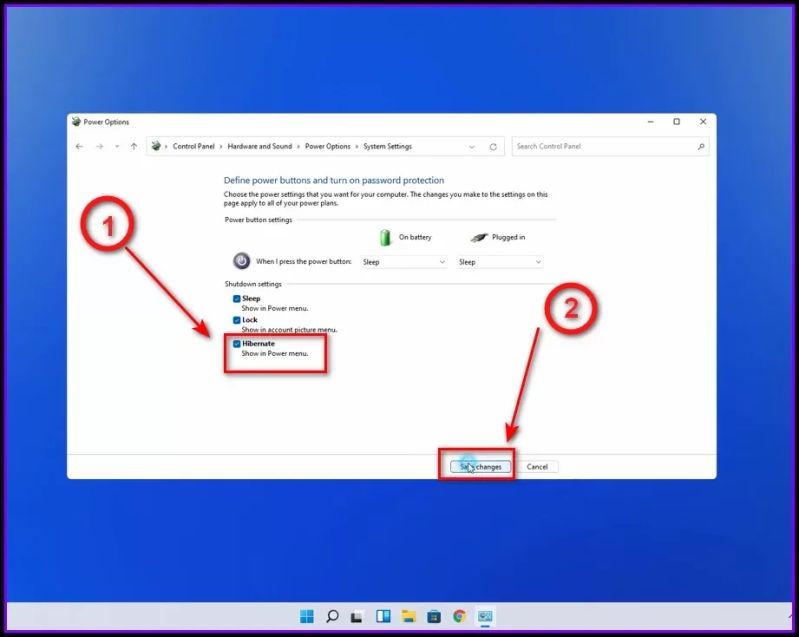Click the address bar Power Options icon
The height and width of the screenshot is (637, 799).
(156, 146)
